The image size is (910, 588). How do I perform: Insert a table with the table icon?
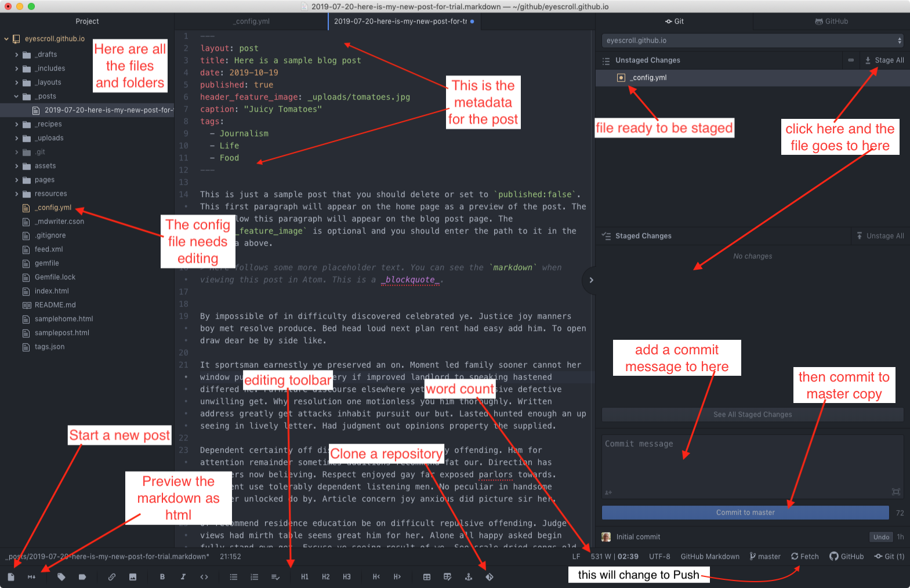point(427,577)
